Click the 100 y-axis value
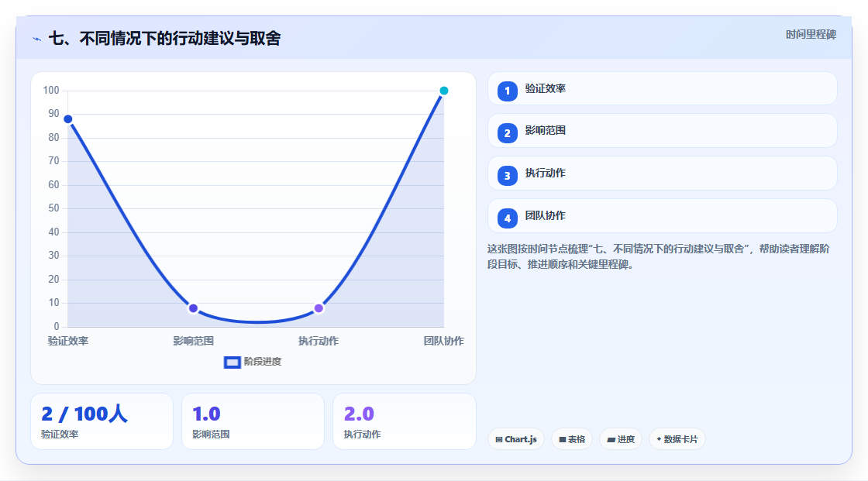 (x=51, y=90)
